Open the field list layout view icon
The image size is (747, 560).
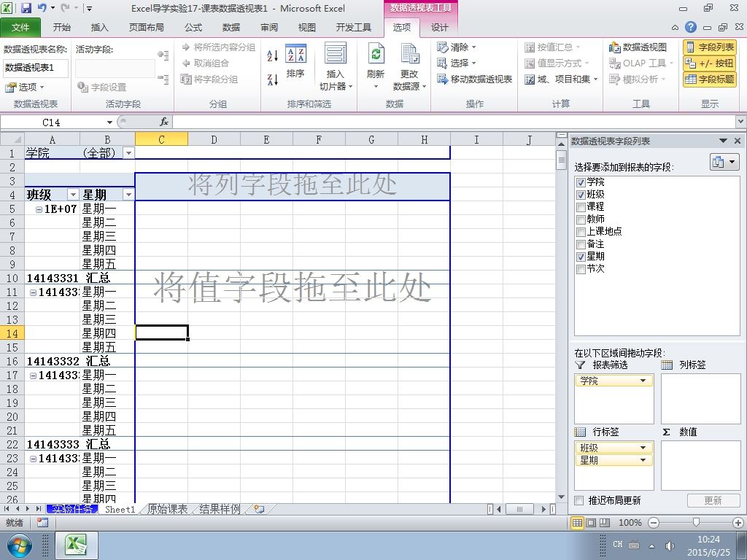click(x=724, y=162)
